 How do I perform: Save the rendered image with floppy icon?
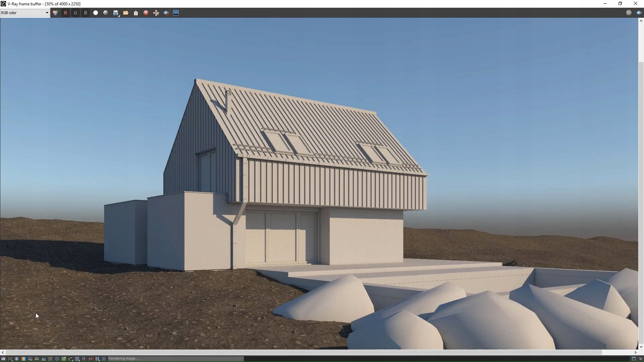[116, 13]
